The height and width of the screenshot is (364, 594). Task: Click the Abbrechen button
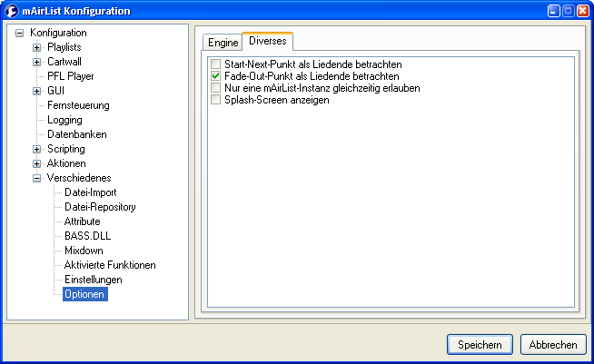tap(553, 345)
